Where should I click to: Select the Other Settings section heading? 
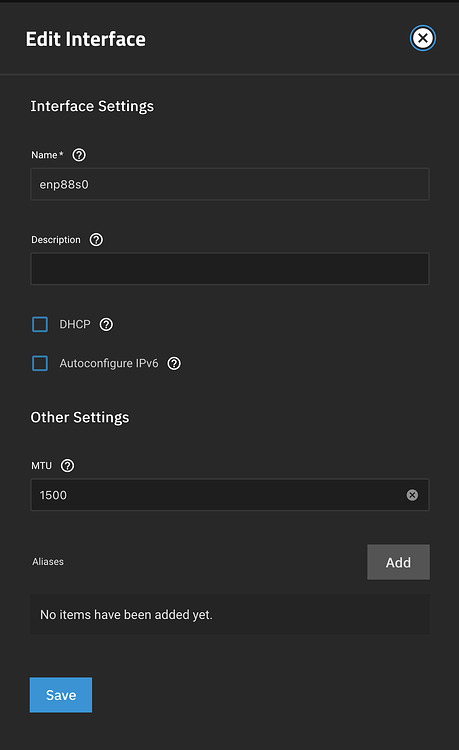pos(80,418)
